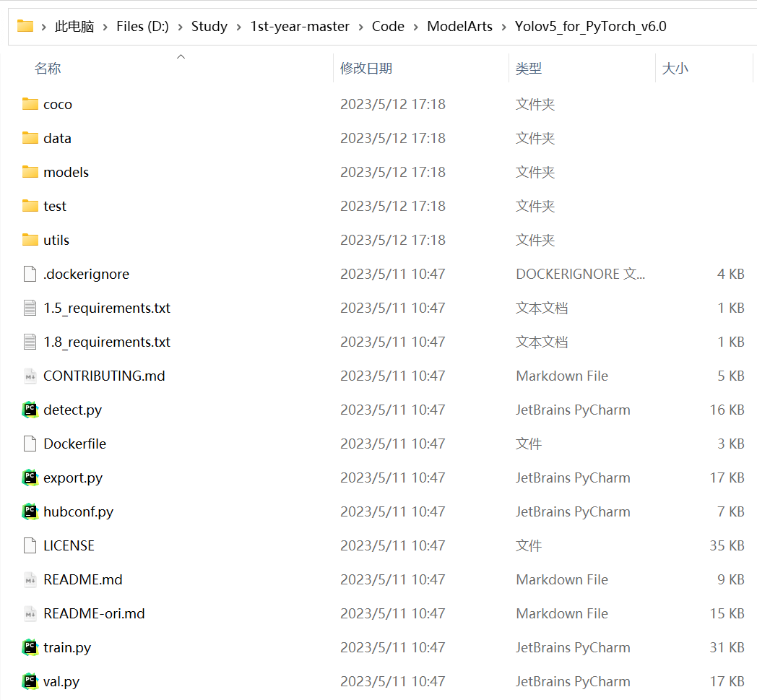This screenshot has height=700, width=757.
Task: Select the CONTRIBUTING.md file name
Action: tap(104, 376)
